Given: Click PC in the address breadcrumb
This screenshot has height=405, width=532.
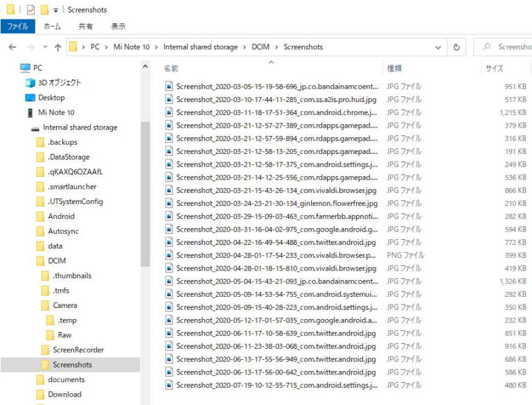Looking at the screenshot, I should [x=95, y=47].
